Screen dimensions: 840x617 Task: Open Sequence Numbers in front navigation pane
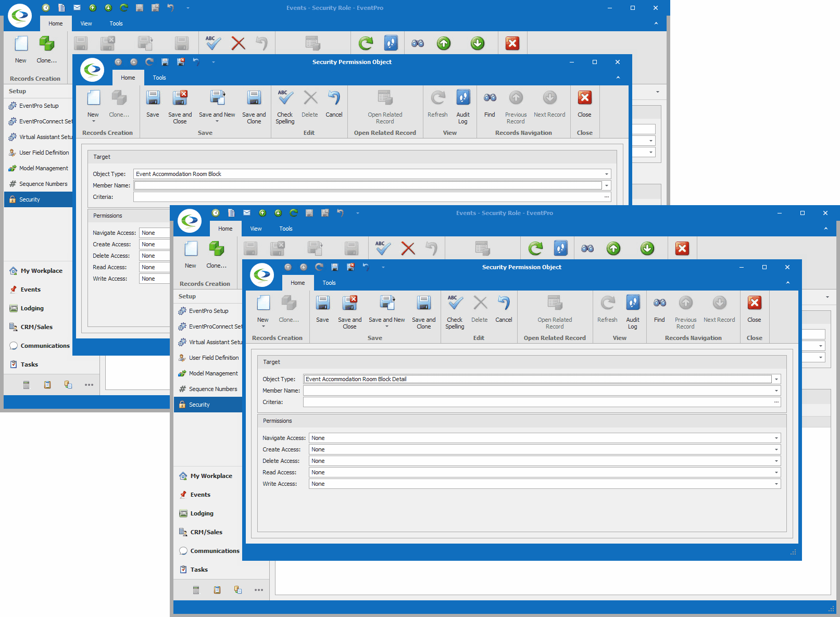pos(208,389)
